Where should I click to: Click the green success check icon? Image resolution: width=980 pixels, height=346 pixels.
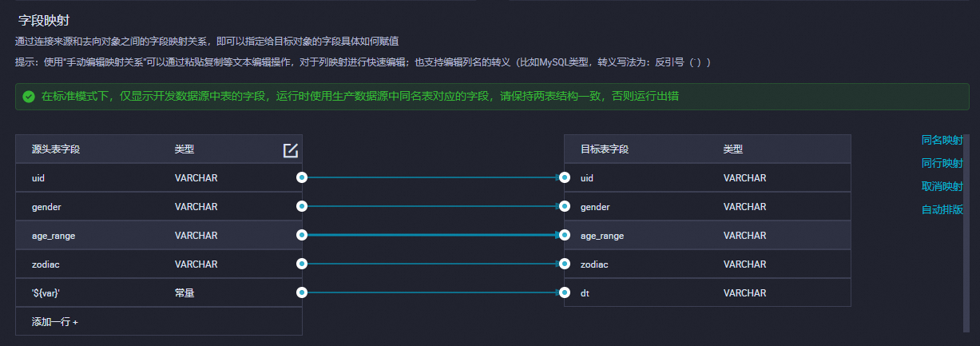[x=29, y=97]
